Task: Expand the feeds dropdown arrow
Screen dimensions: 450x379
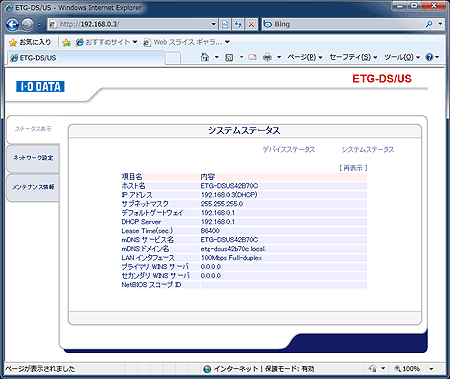Action: coord(241,57)
